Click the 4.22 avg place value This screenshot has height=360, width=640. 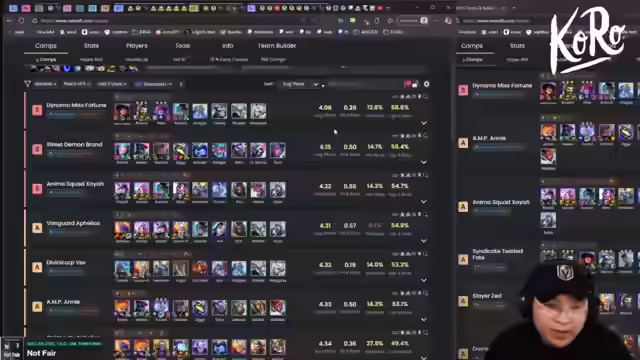coord(325,187)
